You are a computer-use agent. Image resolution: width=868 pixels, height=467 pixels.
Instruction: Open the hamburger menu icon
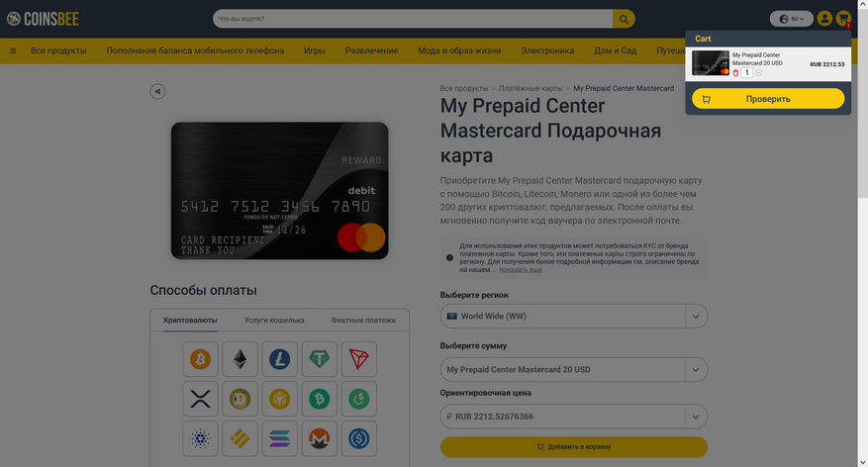[x=13, y=50]
